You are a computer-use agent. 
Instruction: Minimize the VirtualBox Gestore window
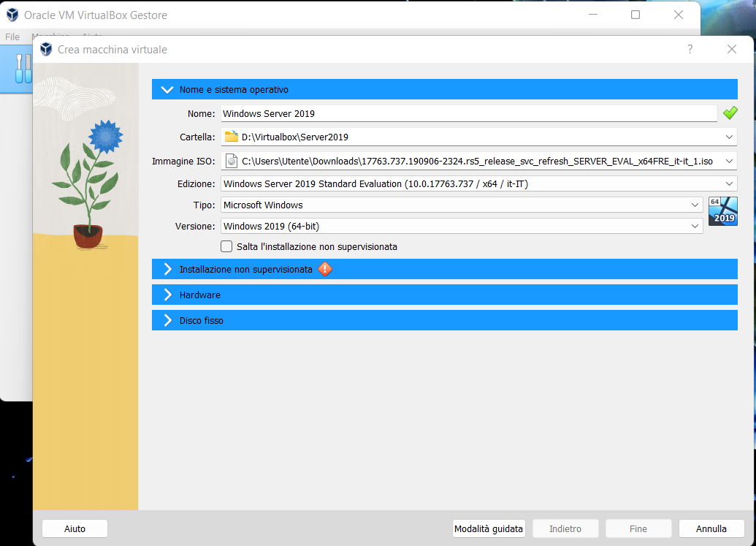point(593,15)
